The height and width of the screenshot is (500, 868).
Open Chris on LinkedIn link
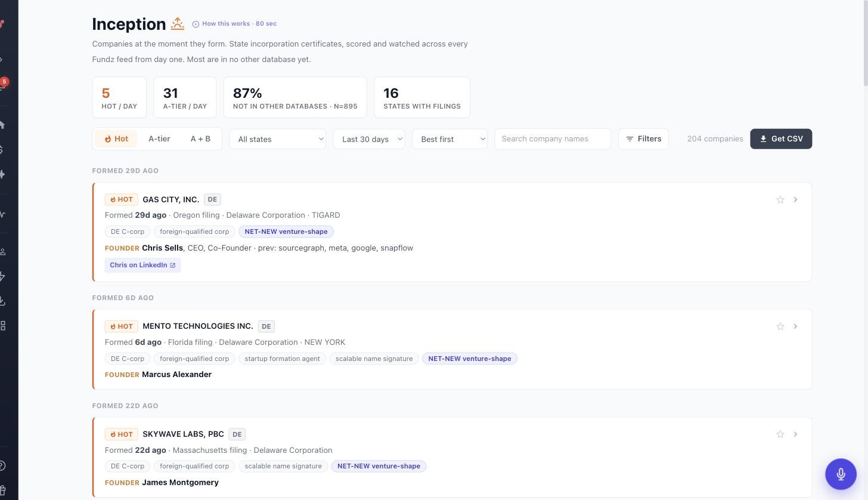tap(142, 265)
